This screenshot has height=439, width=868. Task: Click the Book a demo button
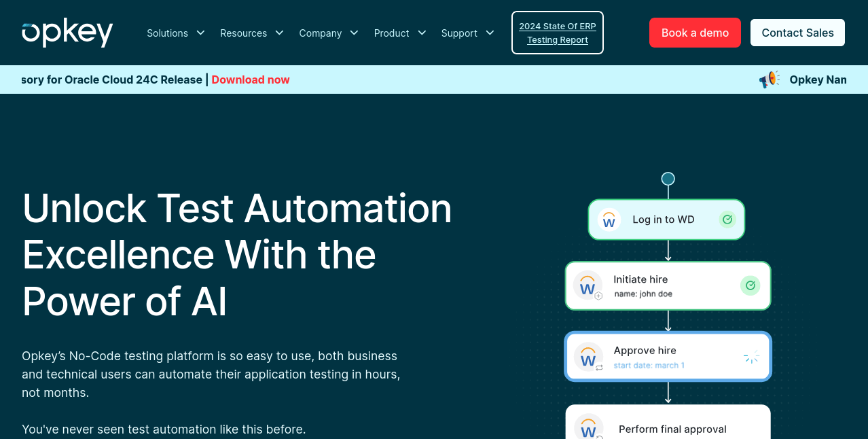pos(695,32)
